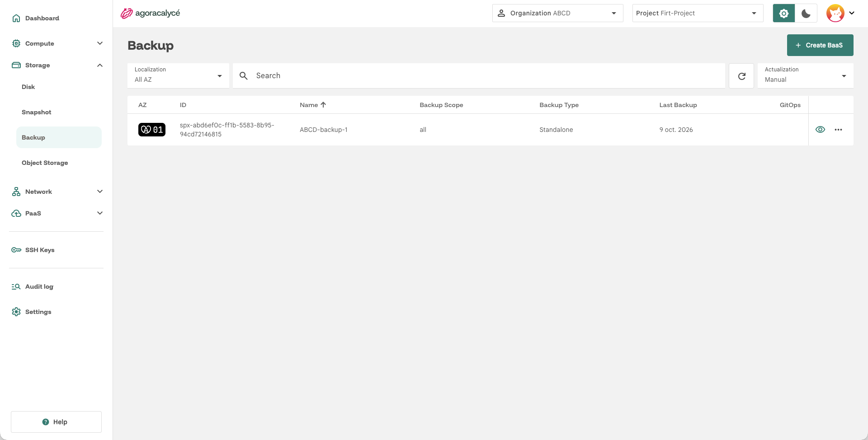Select Backup in Storage menu
This screenshot has height=440, width=868.
point(59,137)
